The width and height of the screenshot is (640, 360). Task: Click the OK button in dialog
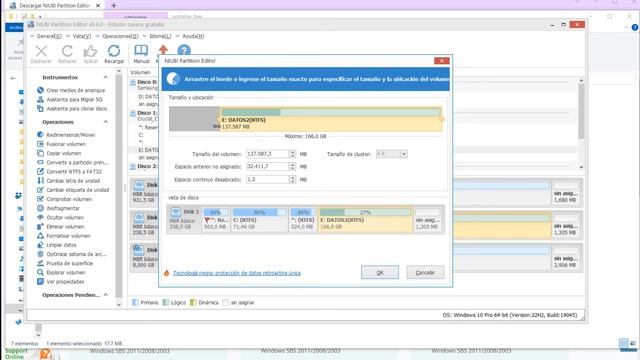pyautogui.click(x=380, y=273)
